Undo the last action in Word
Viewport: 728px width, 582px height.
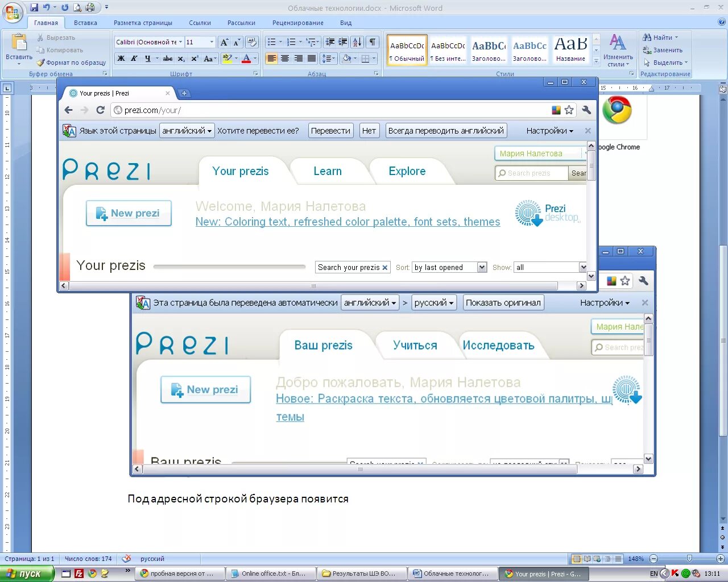[x=47, y=7]
